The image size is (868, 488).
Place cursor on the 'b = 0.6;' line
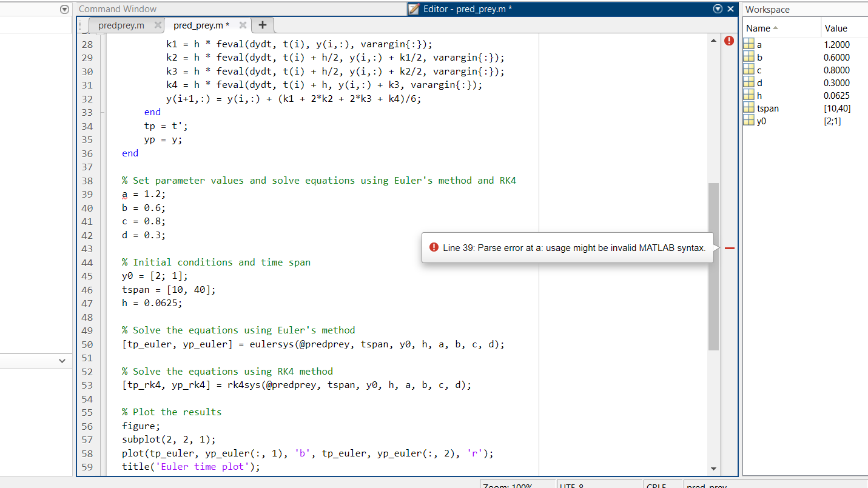click(x=144, y=208)
